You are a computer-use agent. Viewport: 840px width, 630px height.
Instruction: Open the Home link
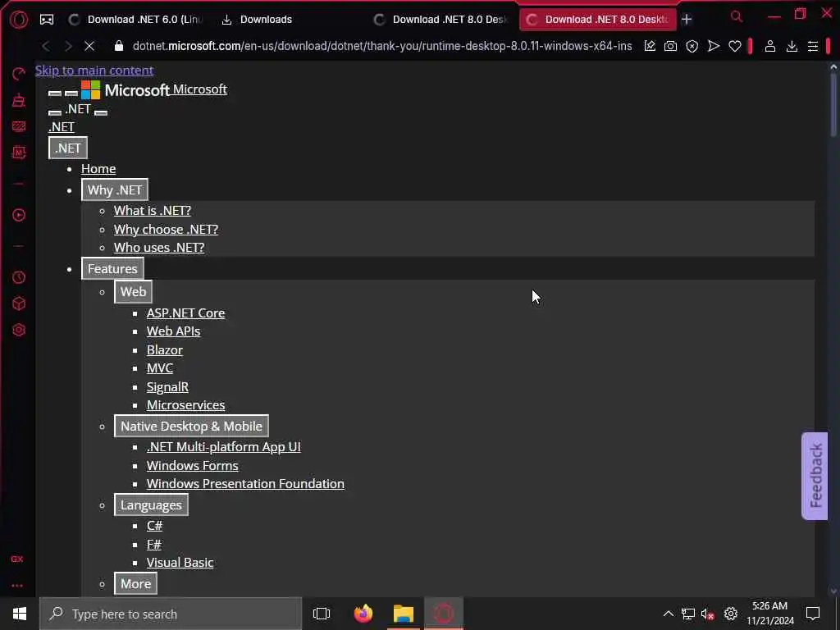98,169
